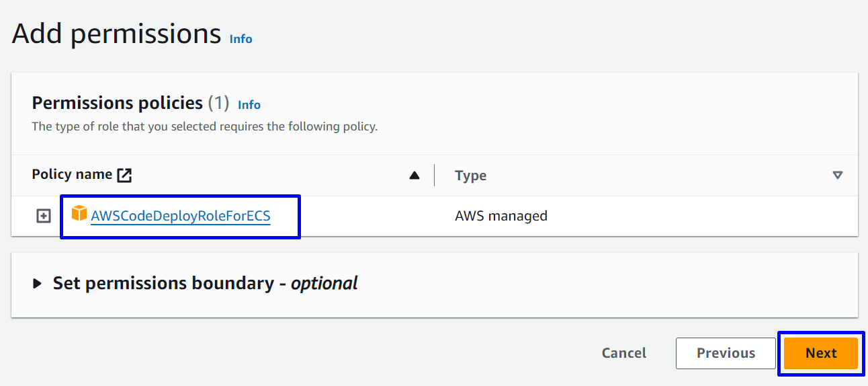The image size is (868, 386).
Task: Select the AWS managed type cell
Action: tap(501, 216)
